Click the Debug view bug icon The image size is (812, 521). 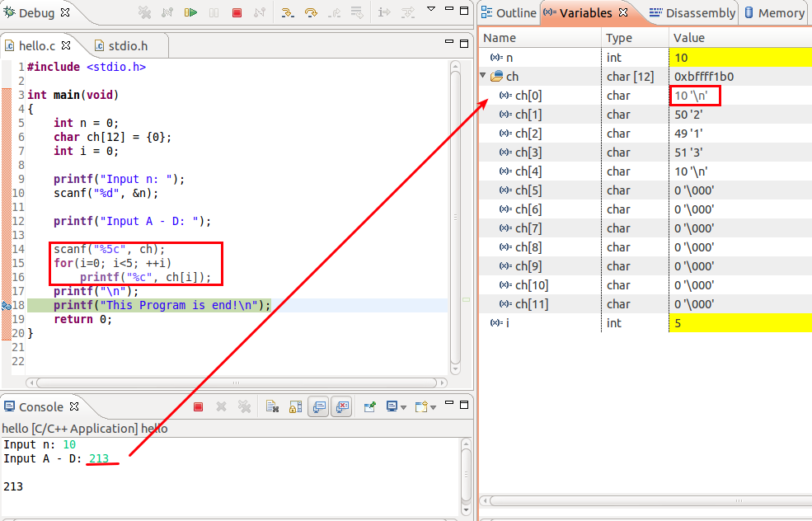coord(9,12)
